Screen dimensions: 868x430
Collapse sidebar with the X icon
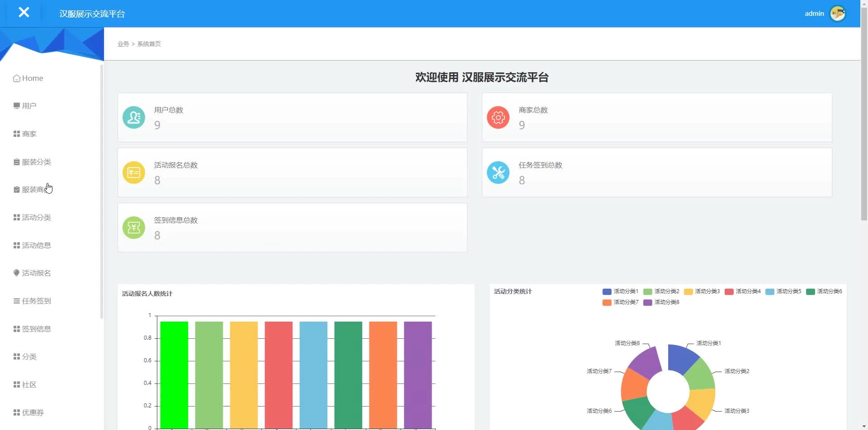click(x=24, y=13)
